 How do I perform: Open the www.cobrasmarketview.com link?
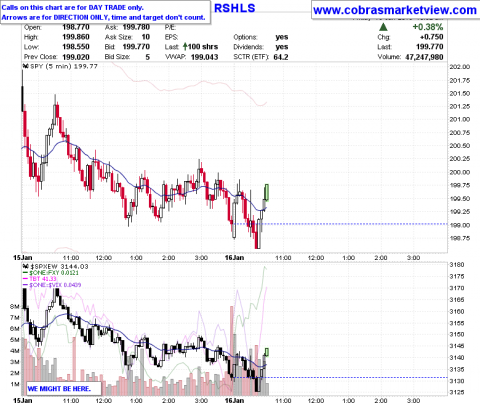395,10
